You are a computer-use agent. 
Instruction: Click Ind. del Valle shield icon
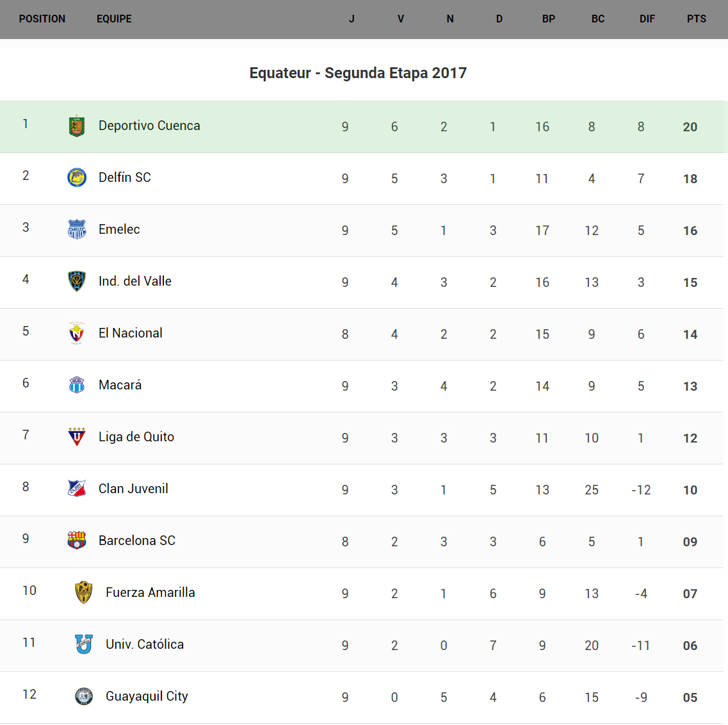[x=77, y=281]
